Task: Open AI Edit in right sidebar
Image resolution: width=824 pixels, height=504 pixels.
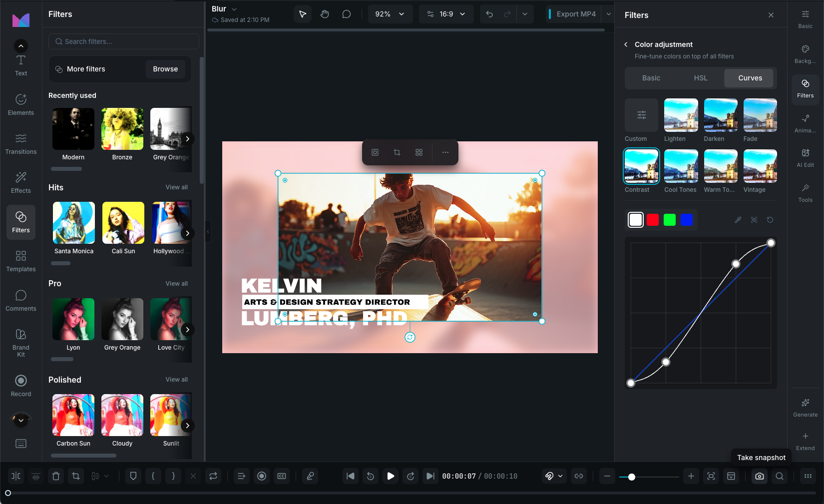Action: click(x=806, y=158)
